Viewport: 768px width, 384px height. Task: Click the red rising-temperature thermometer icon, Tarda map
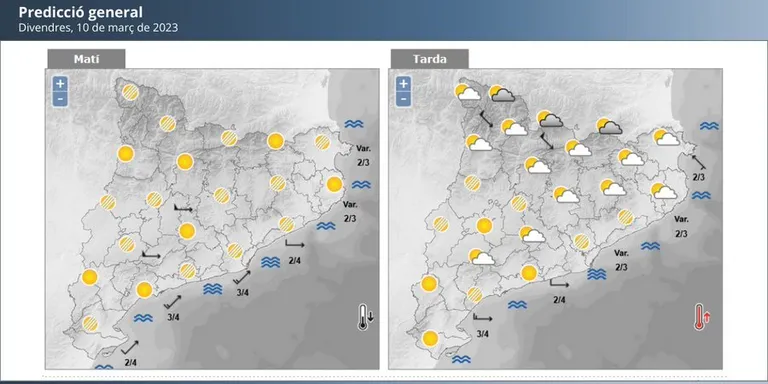tap(701, 317)
